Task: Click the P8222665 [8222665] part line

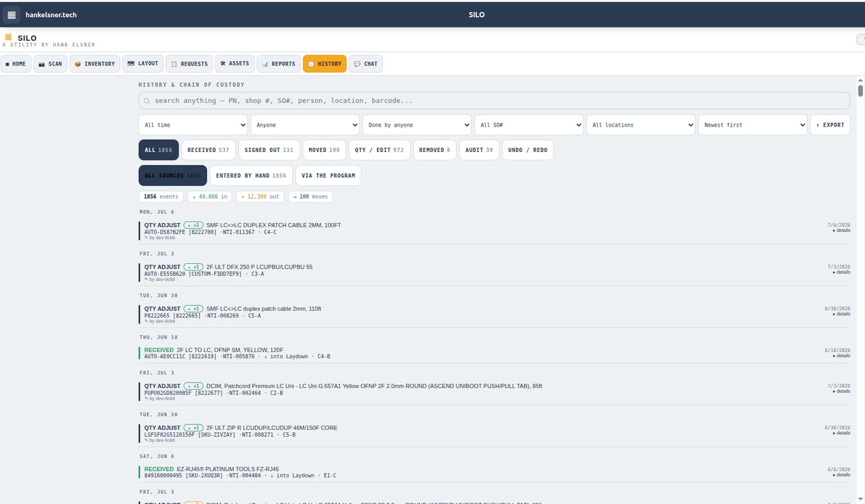Action: tap(203, 315)
